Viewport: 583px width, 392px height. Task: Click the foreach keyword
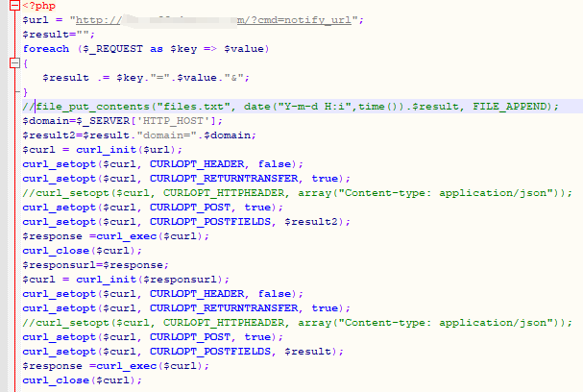[x=48, y=48]
